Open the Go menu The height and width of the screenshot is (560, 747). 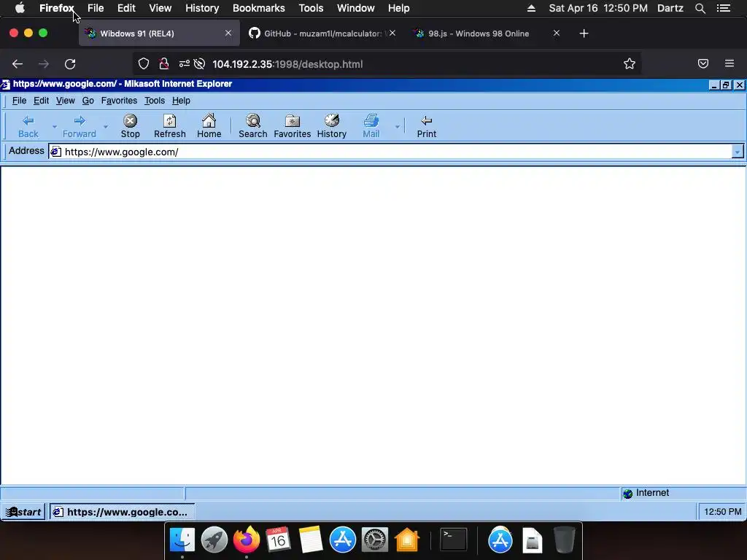pyautogui.click(x=88, y=101)
